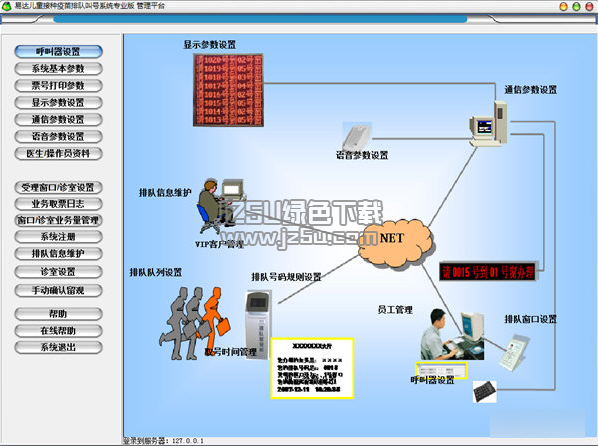Click 取号时间管理 label
The height and width of the screenshot is (446, 598).
pyautogui.click(x=231, y=352)
